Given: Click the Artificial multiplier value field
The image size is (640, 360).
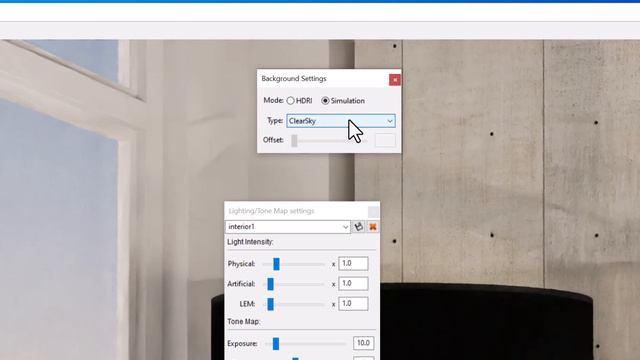Looking at the screenshot, I should 353,283.
